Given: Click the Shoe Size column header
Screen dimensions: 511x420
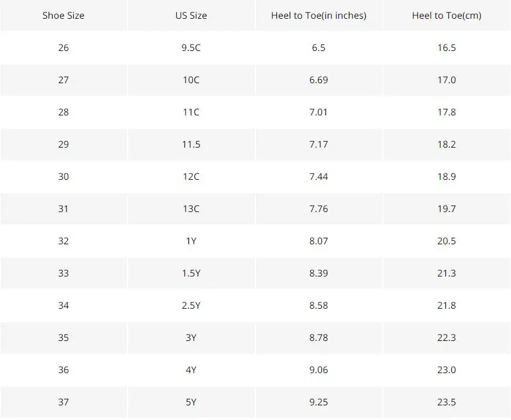Looking at the screenshot, I should (x=64, y=15).
